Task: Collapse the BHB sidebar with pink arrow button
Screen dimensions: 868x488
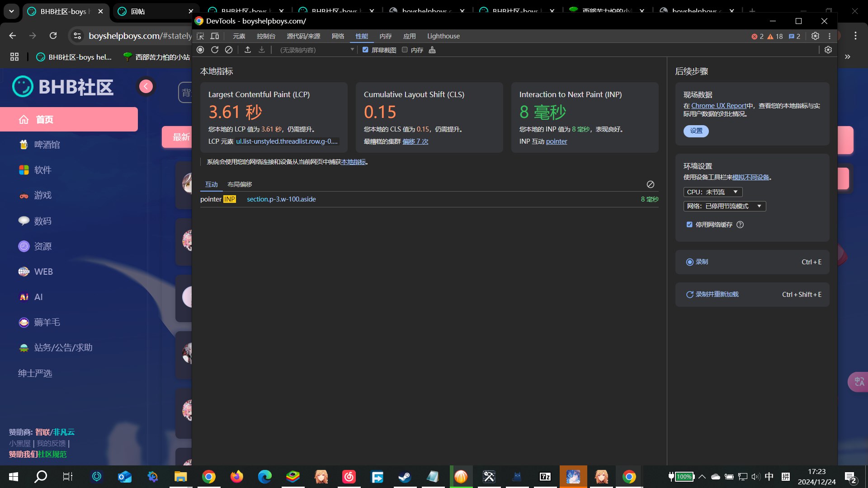Action: point(146,86)
